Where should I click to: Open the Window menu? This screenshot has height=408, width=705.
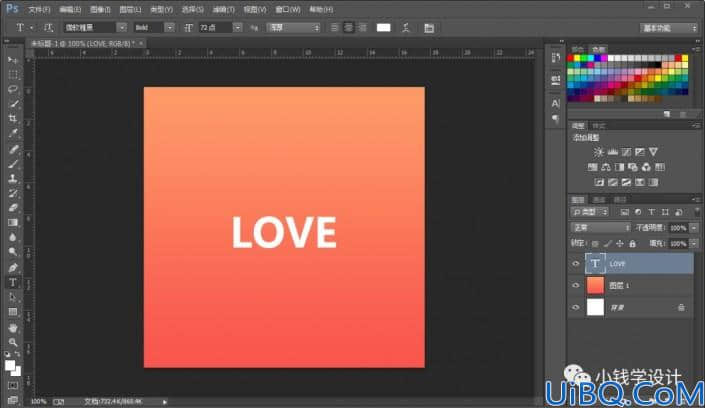tap(288, 9)
